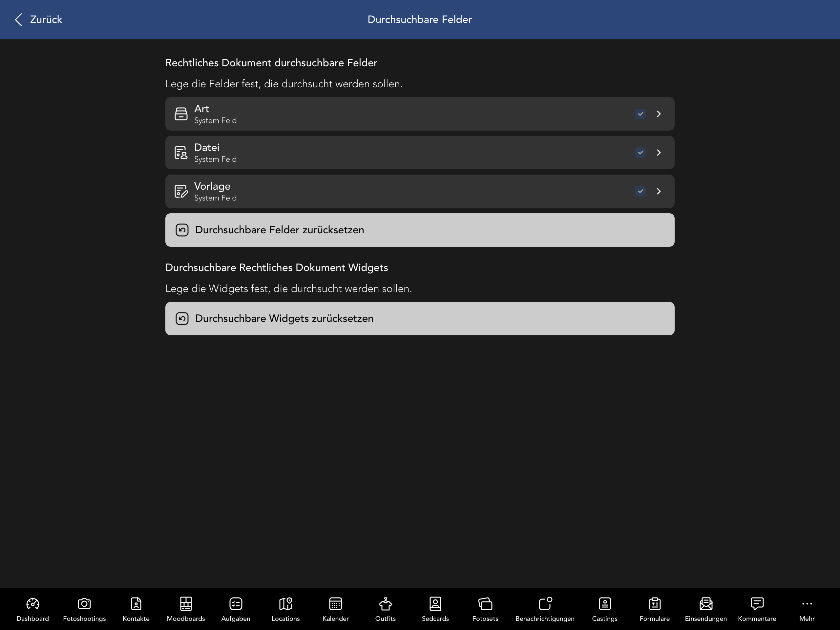This screenshot has width=840, height=630.
Task: Disable the Datei searchable field
Action: (640, 153)
